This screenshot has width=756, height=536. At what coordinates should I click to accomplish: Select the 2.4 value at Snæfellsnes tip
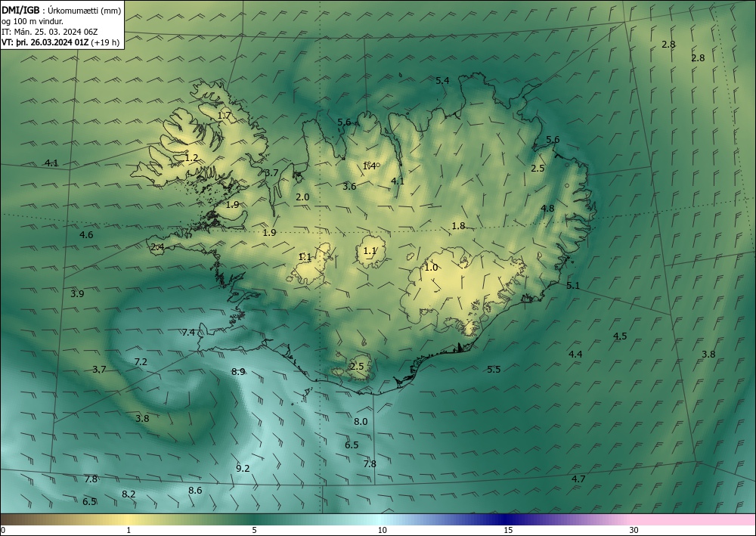tap(158, 247)
